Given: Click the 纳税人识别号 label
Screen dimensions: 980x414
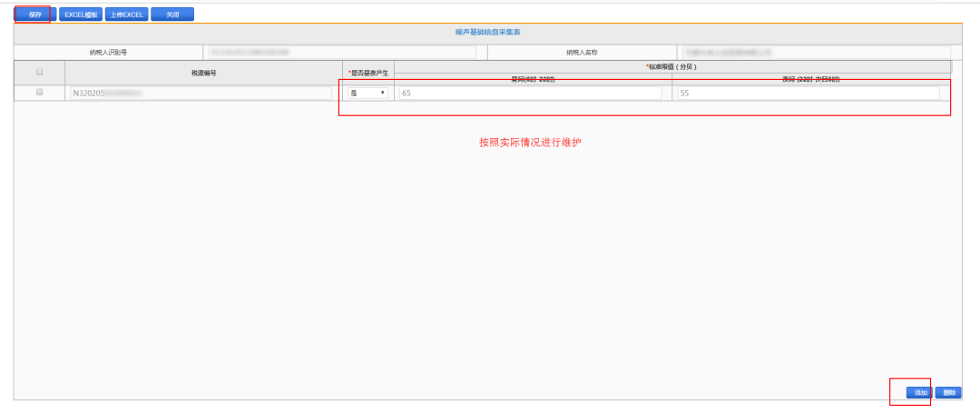Looking at the screenshot, I should click(108, 53).
